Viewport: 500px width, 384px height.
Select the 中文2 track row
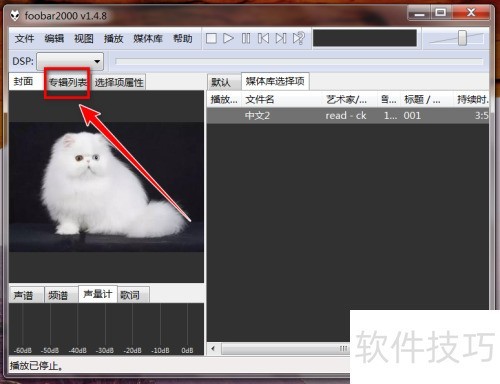tap(348, 116)
